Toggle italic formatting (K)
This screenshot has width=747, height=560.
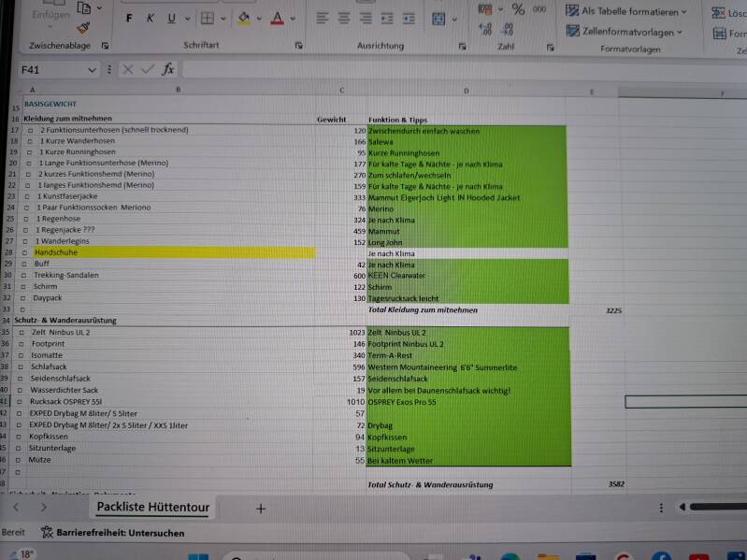(x=151, y=18)
